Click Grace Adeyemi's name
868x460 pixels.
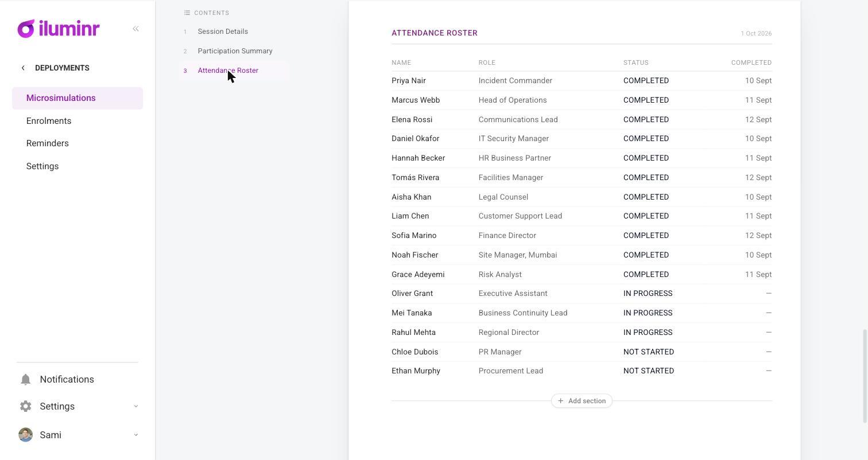tap(418, 275)
